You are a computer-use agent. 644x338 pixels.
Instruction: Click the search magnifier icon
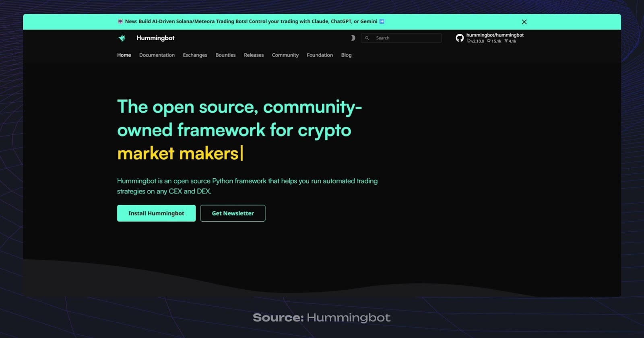(367, 38)
